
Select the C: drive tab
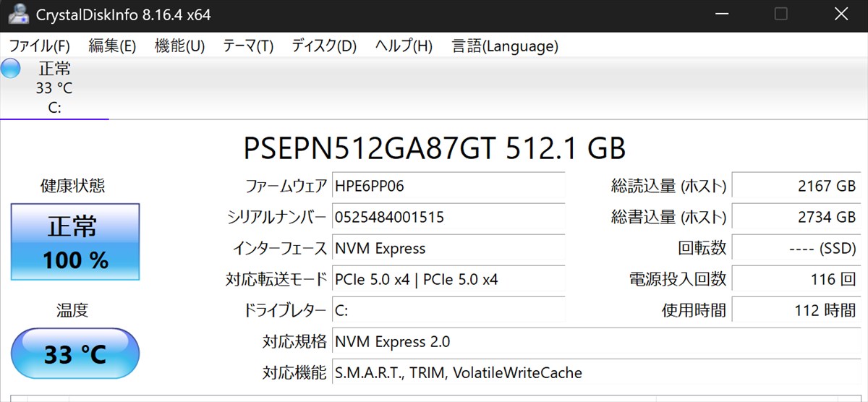coord(54,88)
